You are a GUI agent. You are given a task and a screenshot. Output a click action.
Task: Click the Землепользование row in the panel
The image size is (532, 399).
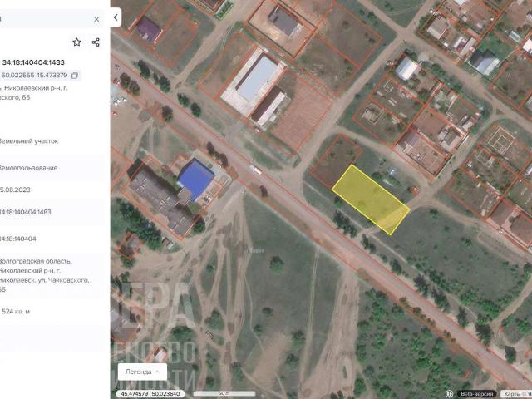coord(29,168)
